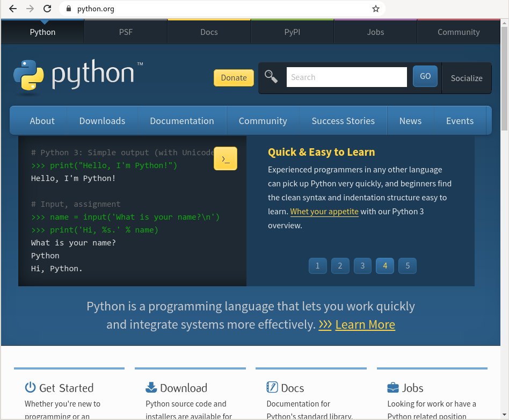Click the '# Input, assignment' comment line
Viewport: 509px width, 420px height.
76,204
